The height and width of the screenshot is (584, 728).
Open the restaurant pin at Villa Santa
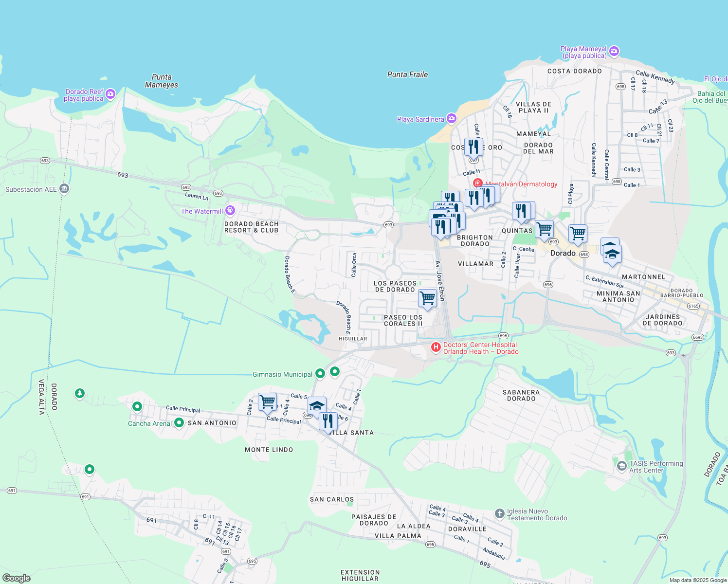[x=328, y=421]
